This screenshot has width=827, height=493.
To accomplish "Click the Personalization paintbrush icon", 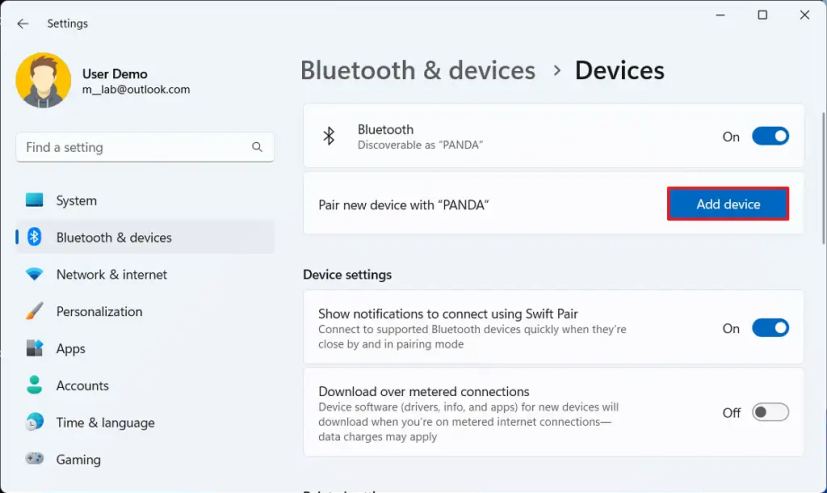I will 35,311.
